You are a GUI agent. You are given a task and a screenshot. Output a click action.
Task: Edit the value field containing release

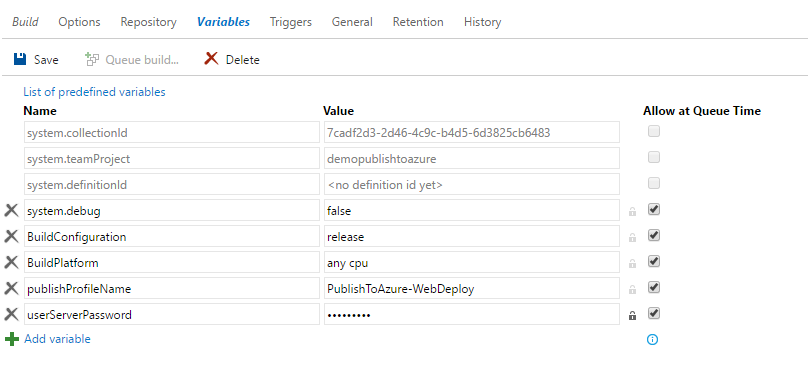(x=472, y=236)
